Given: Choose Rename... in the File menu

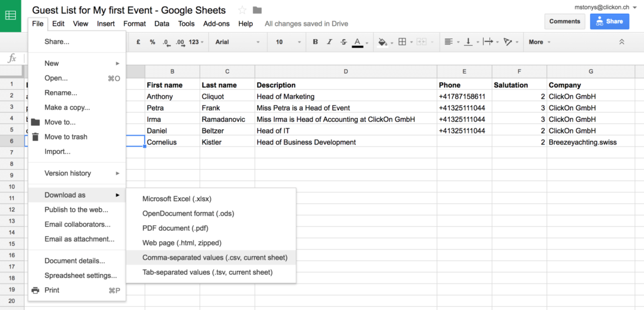Looking at the screenshot, I should pyautogui.click(x=77, y=93).
